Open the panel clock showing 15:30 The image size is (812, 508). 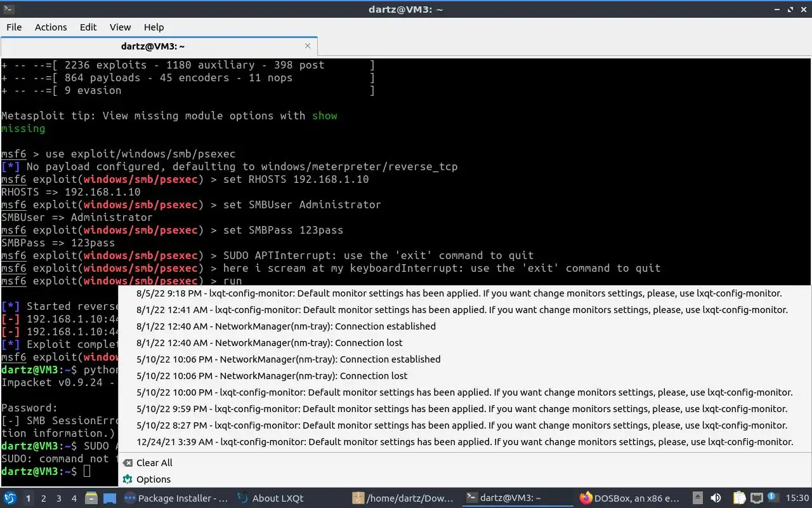[x=797, y=498]
